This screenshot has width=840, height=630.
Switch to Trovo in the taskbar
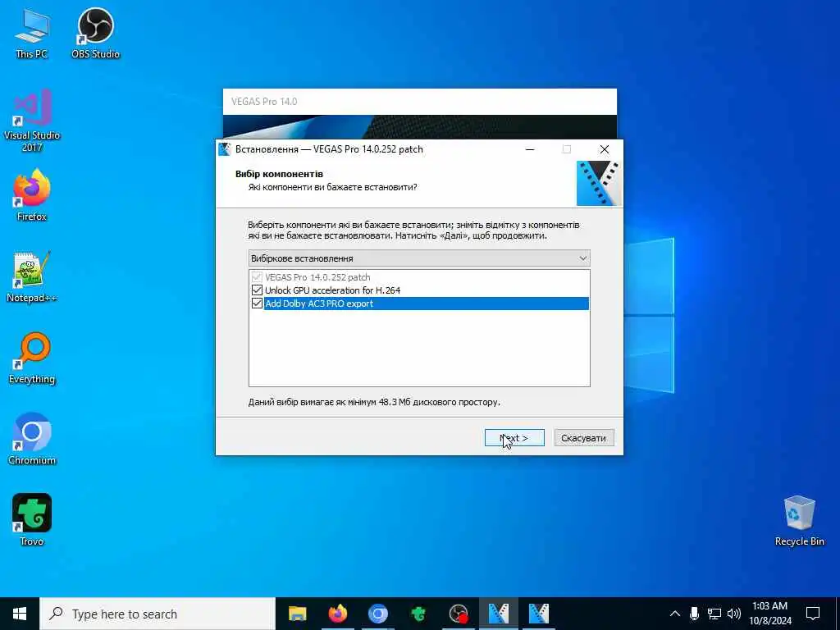(418, 614)
